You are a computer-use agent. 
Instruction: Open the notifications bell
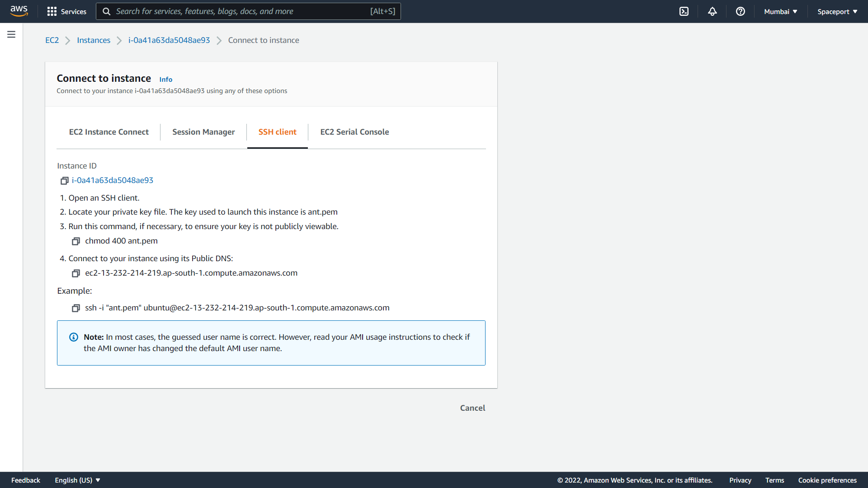tap(712, 11)
